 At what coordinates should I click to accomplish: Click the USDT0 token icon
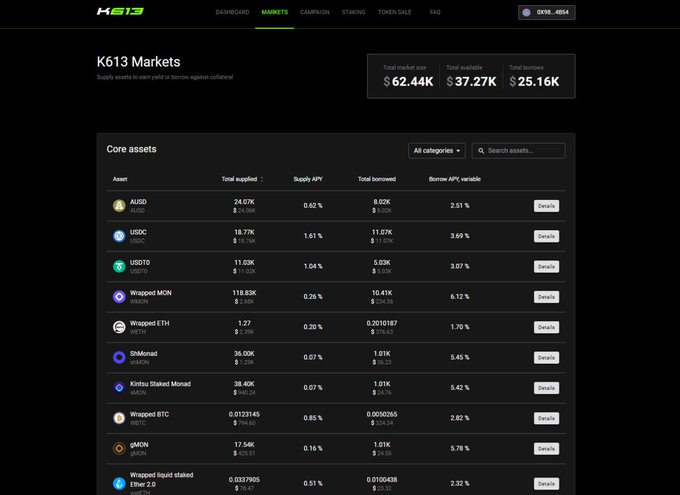(x=119, y=266)
